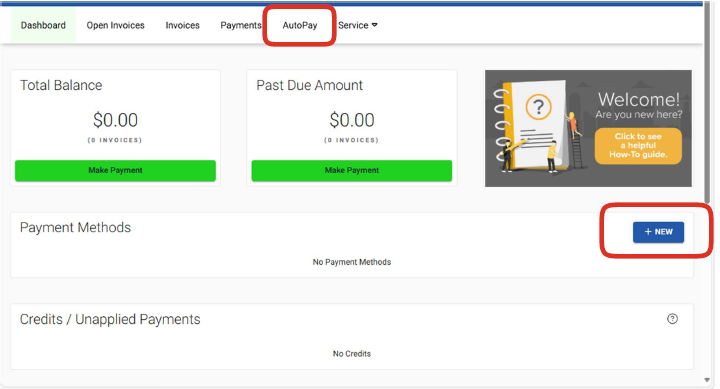Image resolution: width=720 pixels, height=389 pixels.
Task: Click the scrollbar down arrow
Action: [x=707, y=380]
